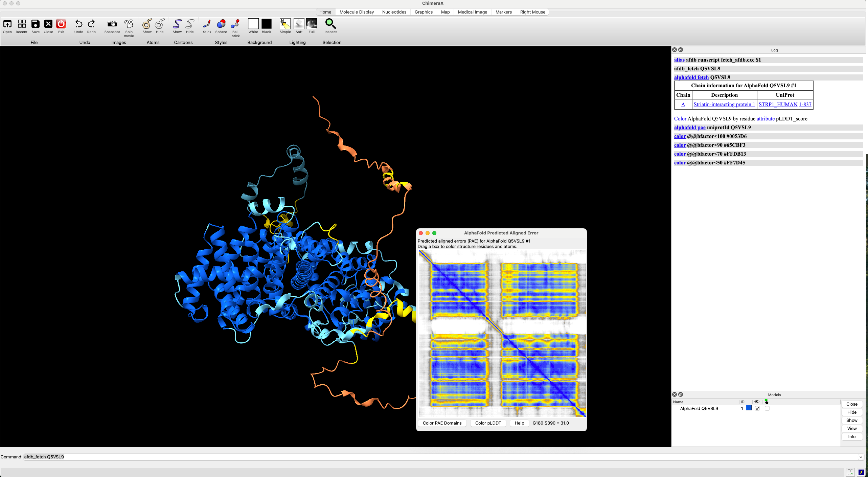The image size is (868, 477).
Task: Click the Snapshot camera icon
Action: click(x=112, y=24)
